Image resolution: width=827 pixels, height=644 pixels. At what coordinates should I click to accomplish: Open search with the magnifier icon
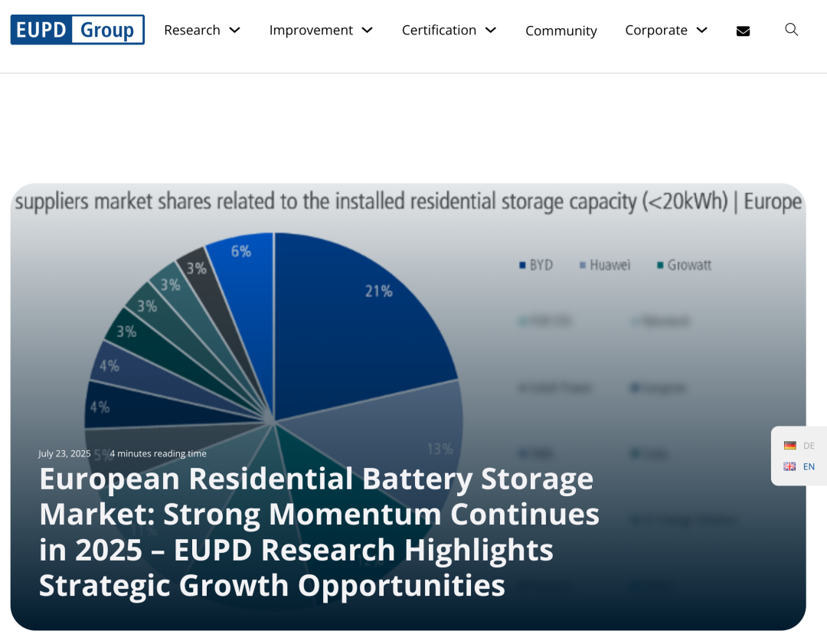pyautogui.click(x=792, y=30)
